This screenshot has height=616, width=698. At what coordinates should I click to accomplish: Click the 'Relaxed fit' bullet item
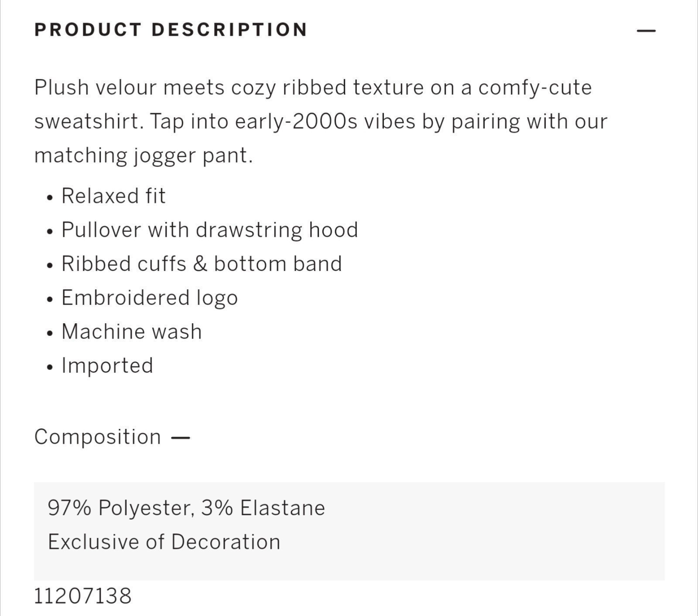pyautogui.click(x=113, y=195)
